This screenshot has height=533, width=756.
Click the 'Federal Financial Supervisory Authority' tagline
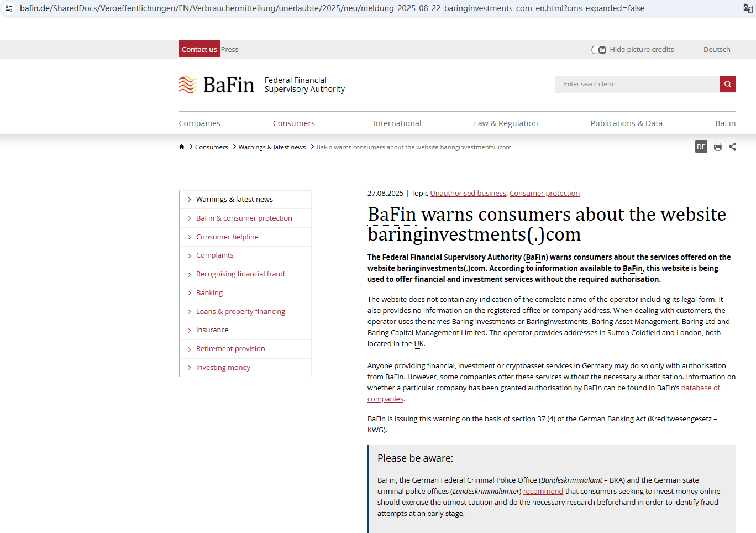coord(305,85)
